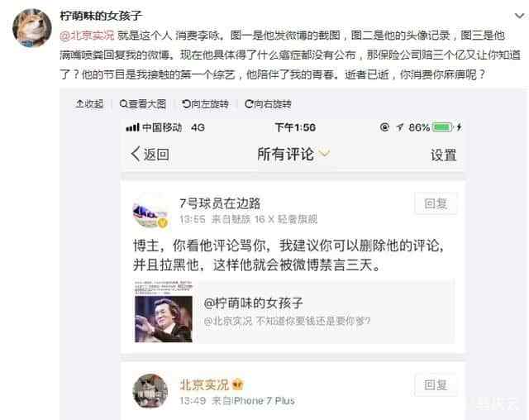Open the quoted post thumbnail of man in suit
This screenshot has height=420, width=529.
point(164,311)
